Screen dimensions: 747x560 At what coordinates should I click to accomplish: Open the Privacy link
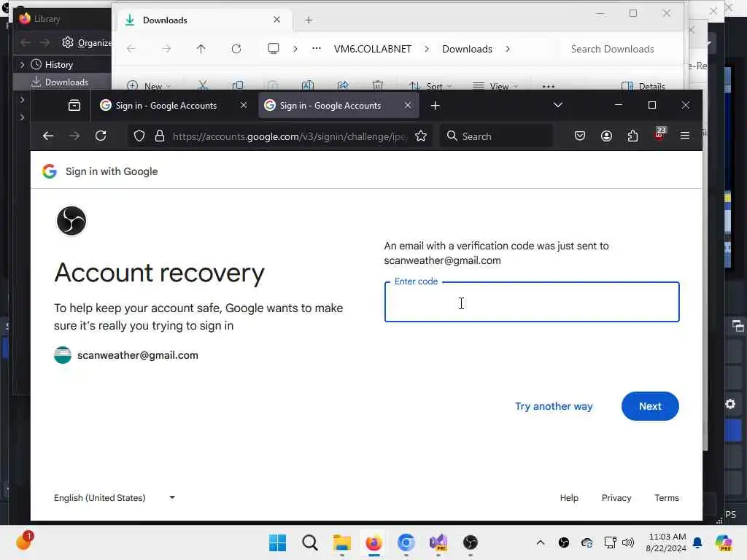[616, 497]
